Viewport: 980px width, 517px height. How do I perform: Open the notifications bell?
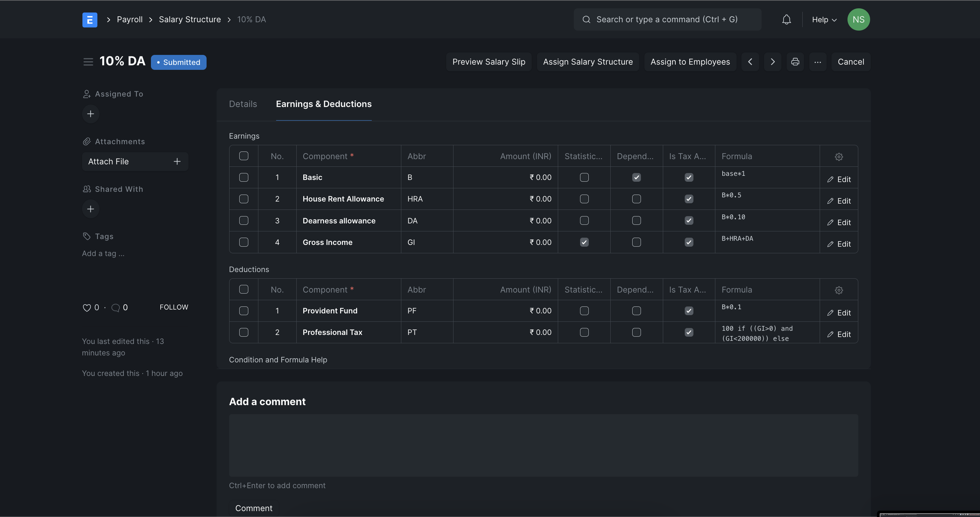[786, 19]
